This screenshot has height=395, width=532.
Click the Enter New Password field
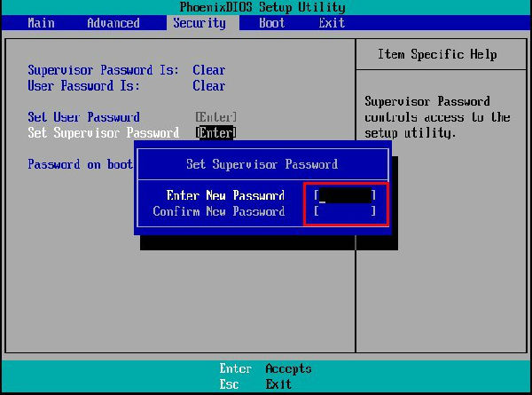tap(345, 195)
